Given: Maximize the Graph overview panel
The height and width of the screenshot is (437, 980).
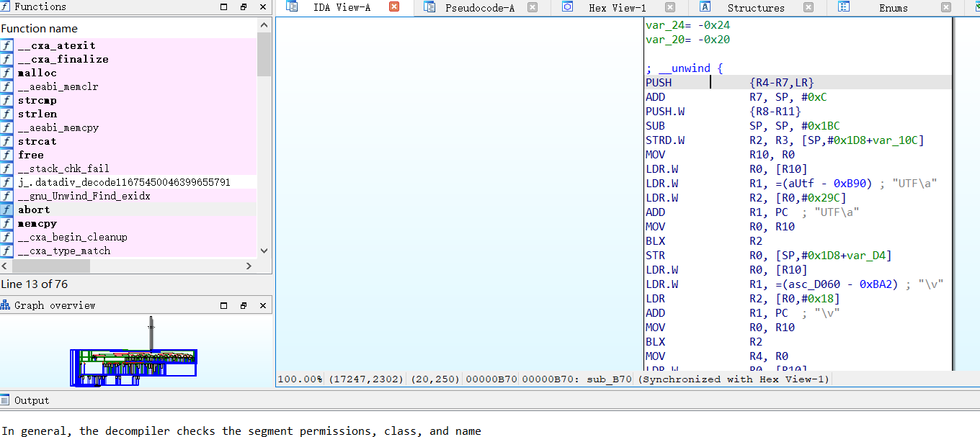Looking at the screenshot, I should click(224, 305).
